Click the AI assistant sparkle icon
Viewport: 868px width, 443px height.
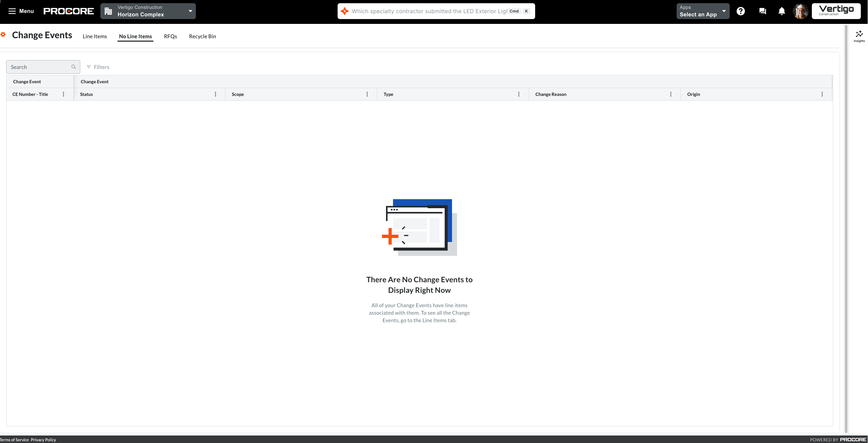coord(344,11)
